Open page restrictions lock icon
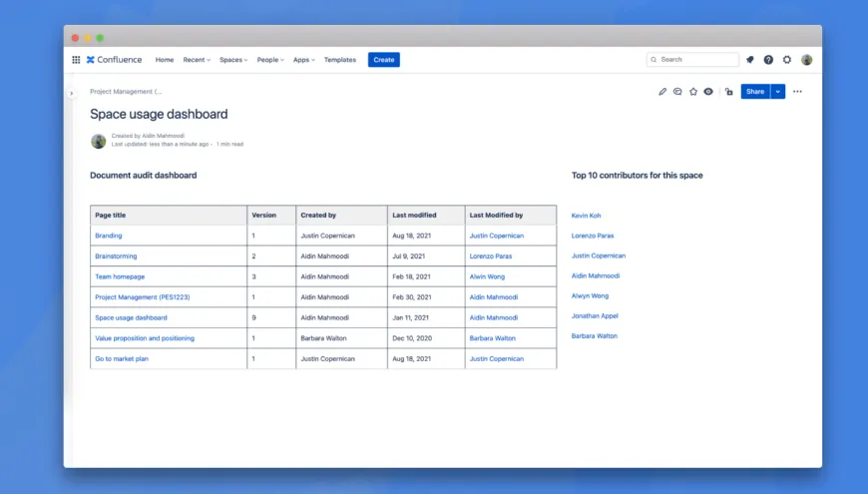The width and height of the screenshot is (868, 494). (729, 92)
